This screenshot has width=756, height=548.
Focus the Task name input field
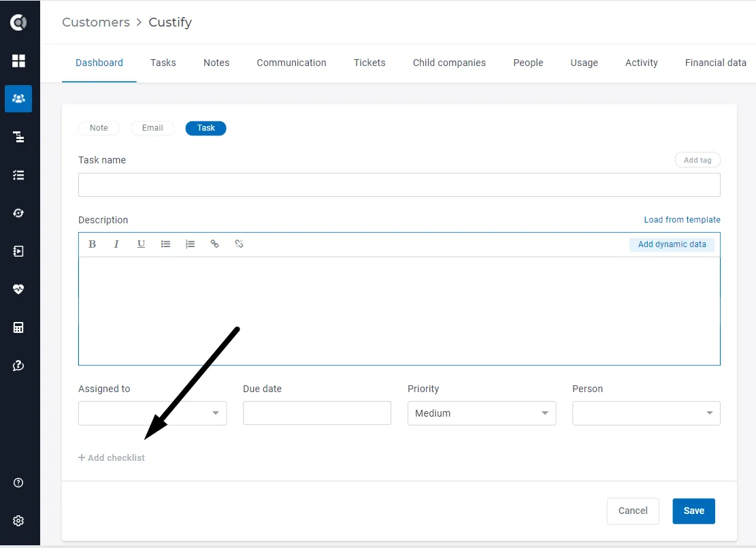point(399,184)
